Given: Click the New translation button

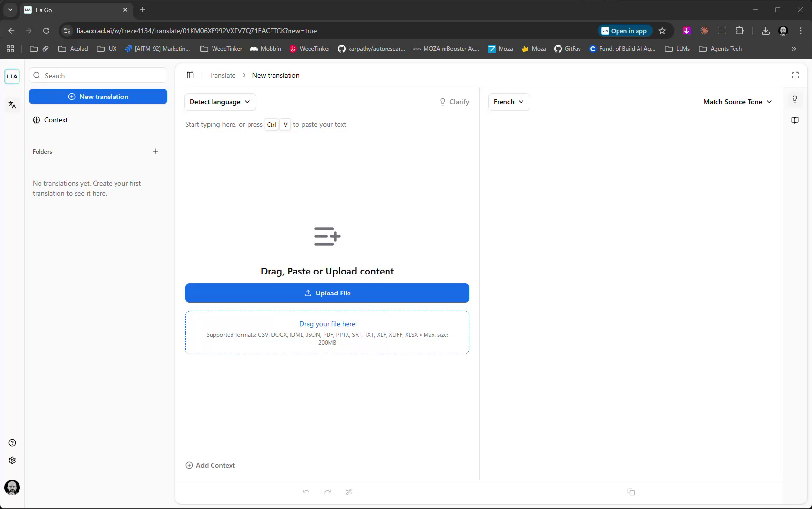Looking at the screenshot, I should point(98,97).
